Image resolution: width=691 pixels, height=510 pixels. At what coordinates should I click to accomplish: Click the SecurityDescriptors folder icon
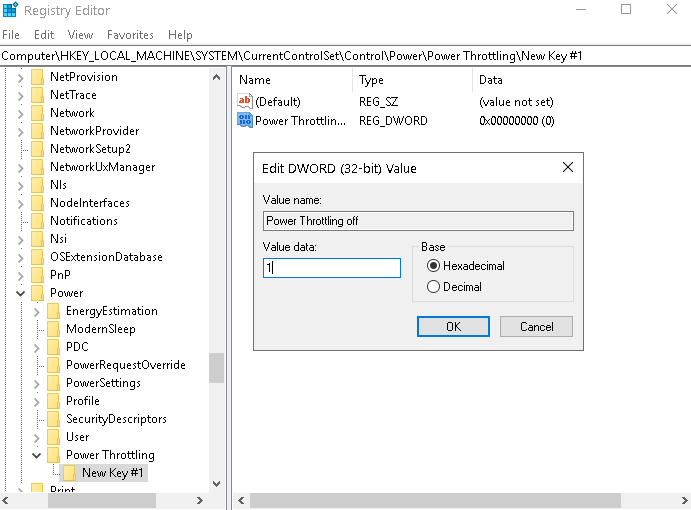(54, 419)
